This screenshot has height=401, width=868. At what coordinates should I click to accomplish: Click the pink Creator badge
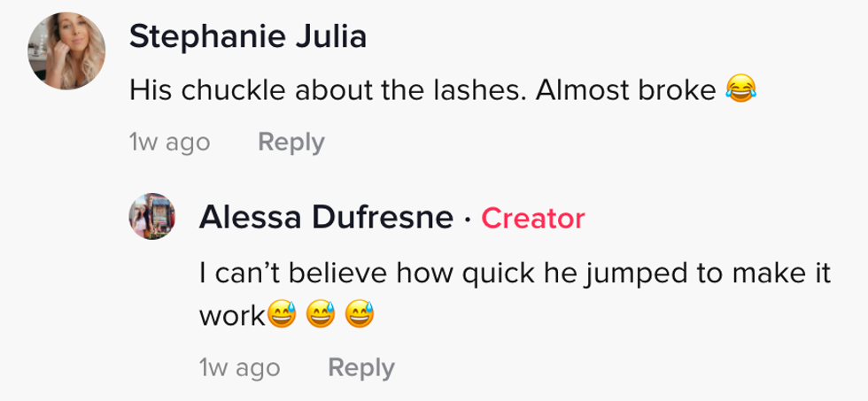pyautogui.click(x=532, y=218)
